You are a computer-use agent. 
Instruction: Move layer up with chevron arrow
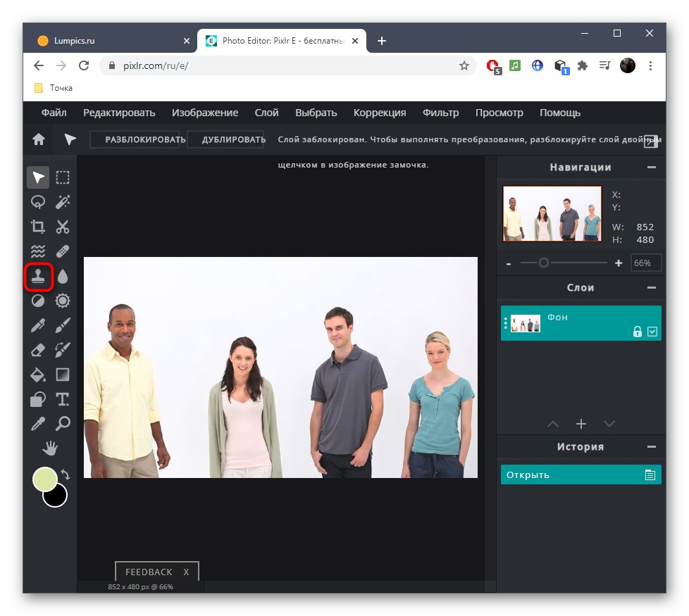pos(553,424)
